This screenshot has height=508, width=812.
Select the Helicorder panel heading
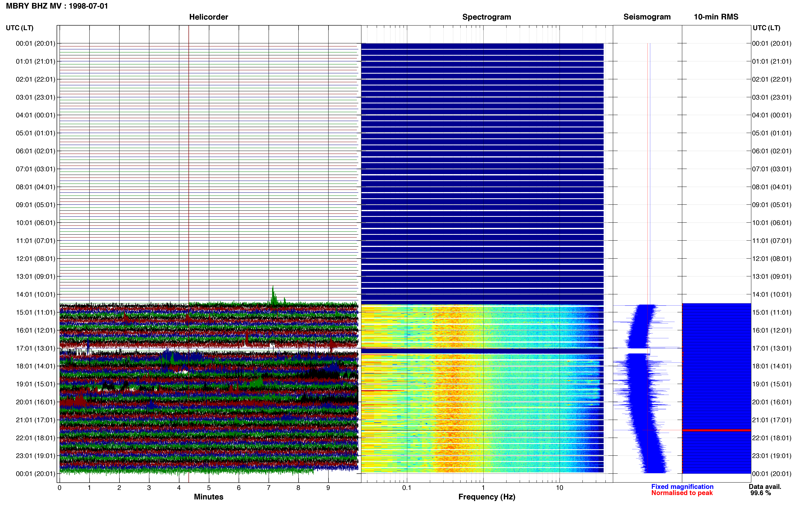point(209,17)
